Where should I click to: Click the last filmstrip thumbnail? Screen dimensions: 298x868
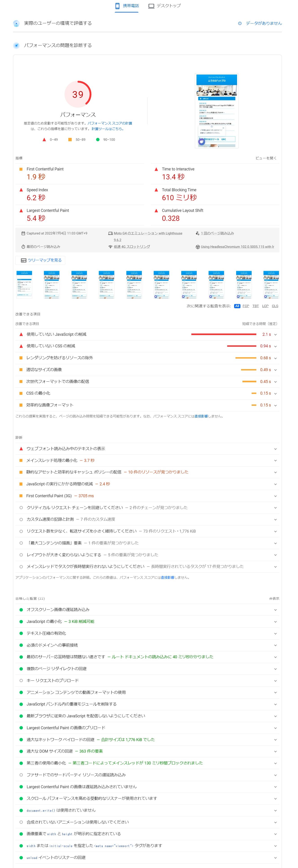(x=271, y=285)
